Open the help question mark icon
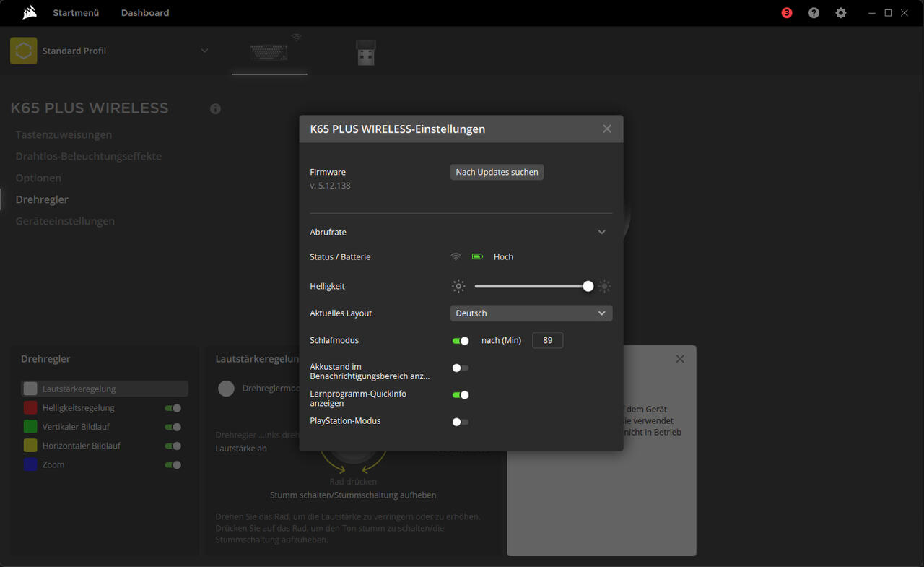Screen dimensions: 924x567 click(x=814, y=13)
